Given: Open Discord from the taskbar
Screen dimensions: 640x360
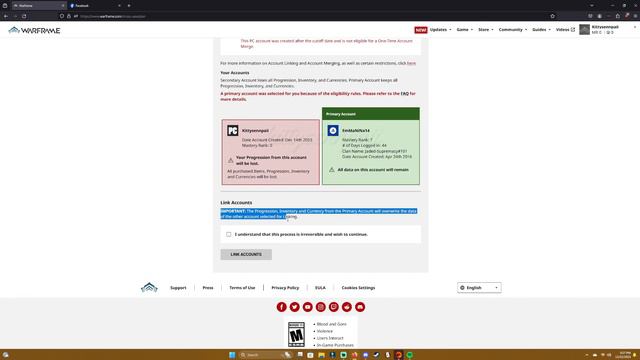Looking at the screenshot, I should (x=365, y=355).
